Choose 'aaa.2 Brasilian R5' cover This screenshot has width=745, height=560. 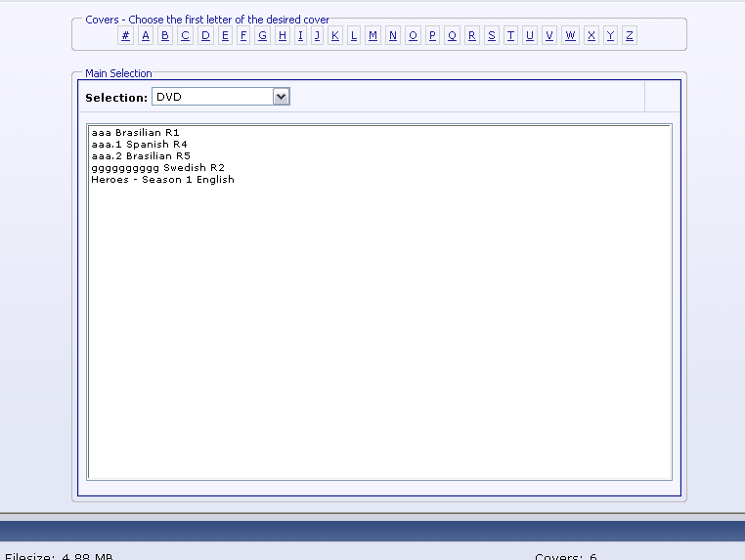140,155
